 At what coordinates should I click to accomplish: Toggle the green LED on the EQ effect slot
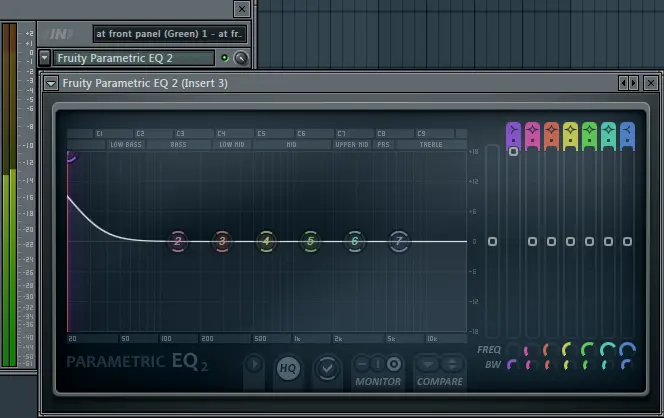[x=224, y=58]
